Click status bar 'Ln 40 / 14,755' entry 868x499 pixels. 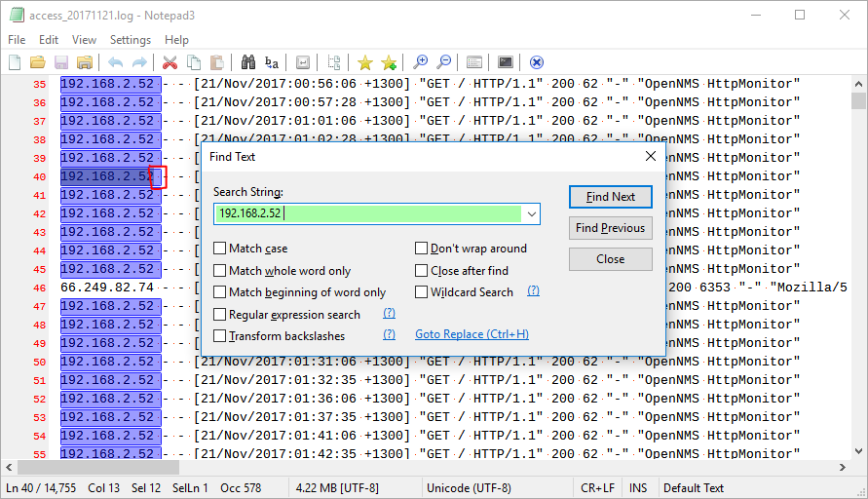[x=41, y=488]
